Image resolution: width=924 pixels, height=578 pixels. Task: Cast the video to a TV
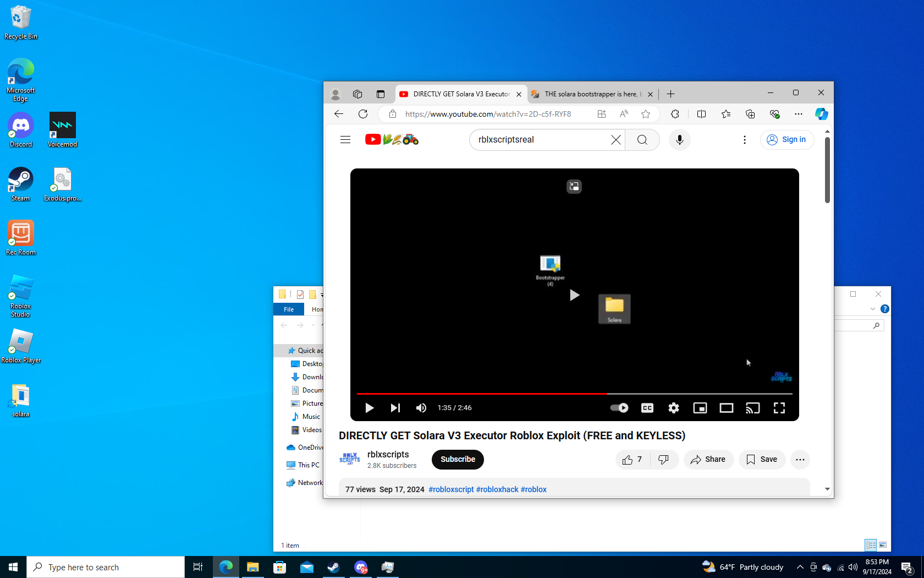tap(753, 408)
